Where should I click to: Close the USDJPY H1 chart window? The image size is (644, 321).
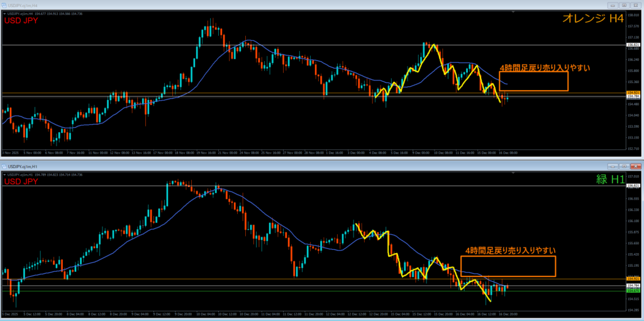(635, 166)
